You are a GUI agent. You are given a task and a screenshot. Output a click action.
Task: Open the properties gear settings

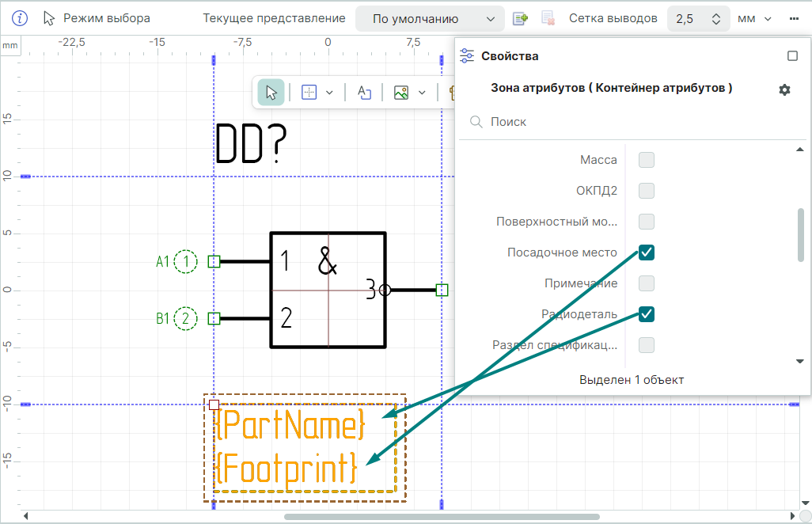[x=784, y=90]
